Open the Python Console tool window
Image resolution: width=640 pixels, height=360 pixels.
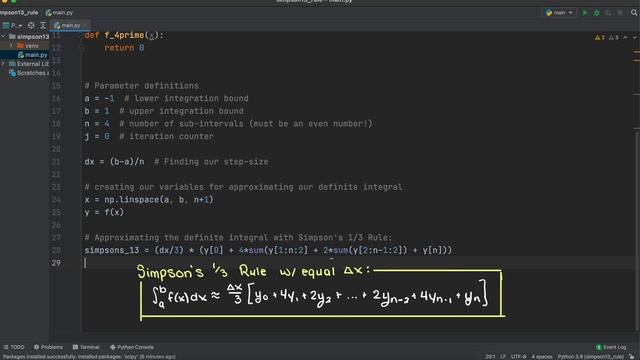[132, 347]
